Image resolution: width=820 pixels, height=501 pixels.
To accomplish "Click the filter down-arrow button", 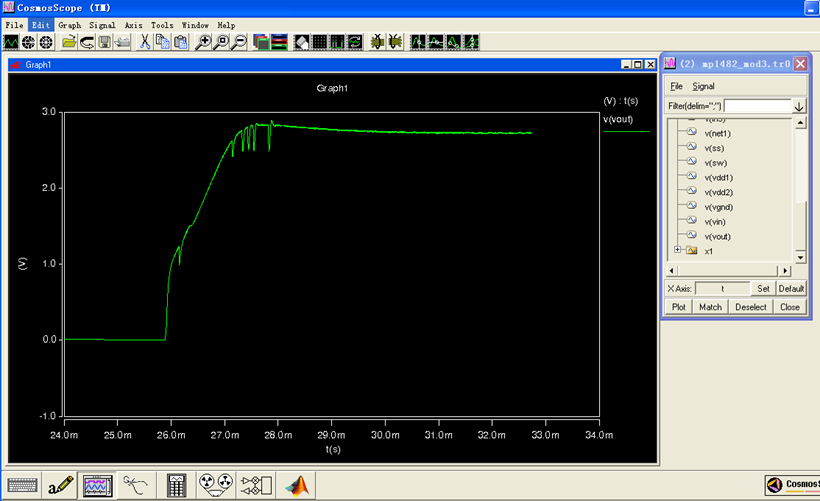I will tap(799, 106).
